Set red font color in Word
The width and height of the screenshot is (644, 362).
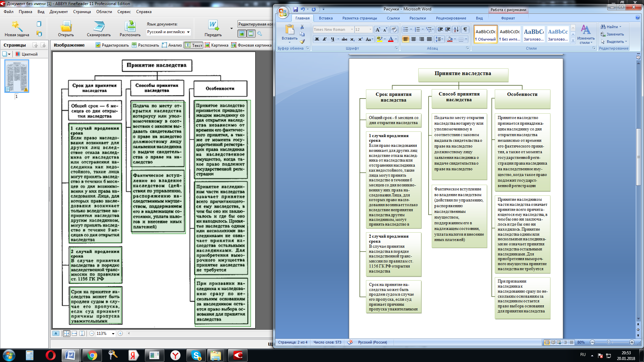click(x=390, y=39)
